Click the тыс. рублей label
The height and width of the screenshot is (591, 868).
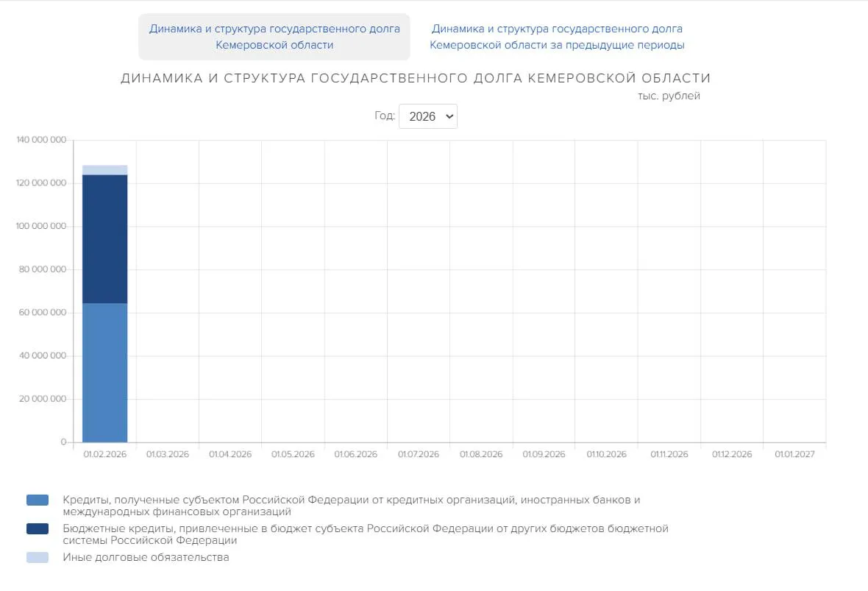[668, 95]
